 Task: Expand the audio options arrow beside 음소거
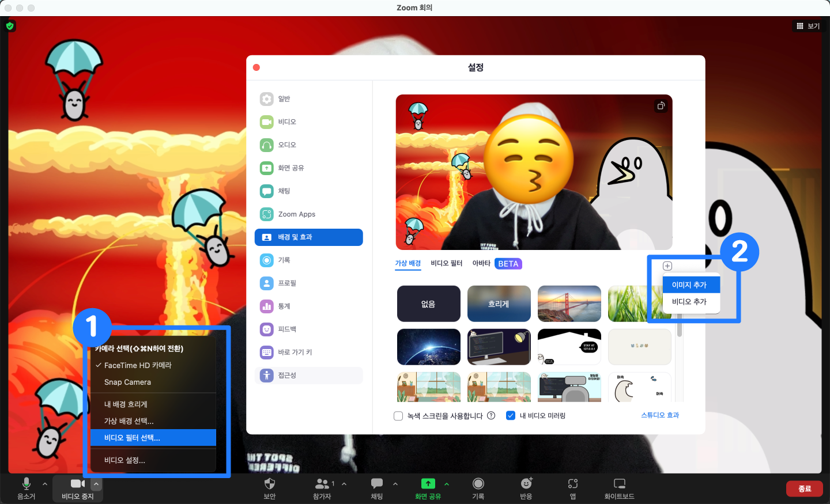[45, 484]
